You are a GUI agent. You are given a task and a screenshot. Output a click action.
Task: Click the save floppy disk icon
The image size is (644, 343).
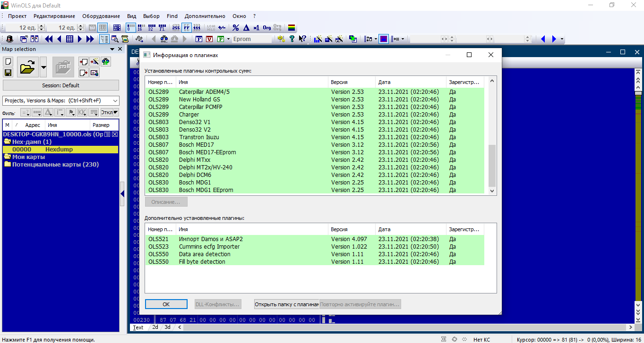[8, 72]
